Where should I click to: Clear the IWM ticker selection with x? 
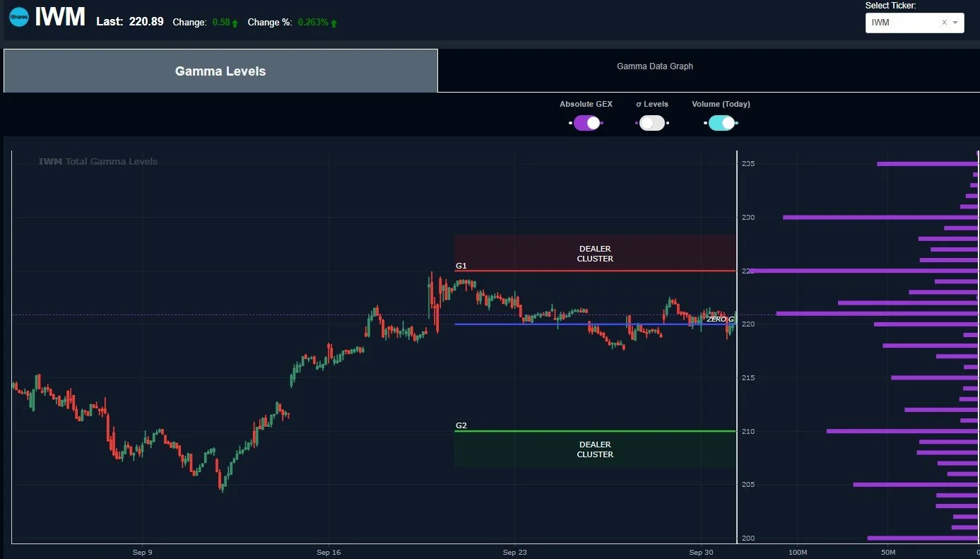point(944,23)
